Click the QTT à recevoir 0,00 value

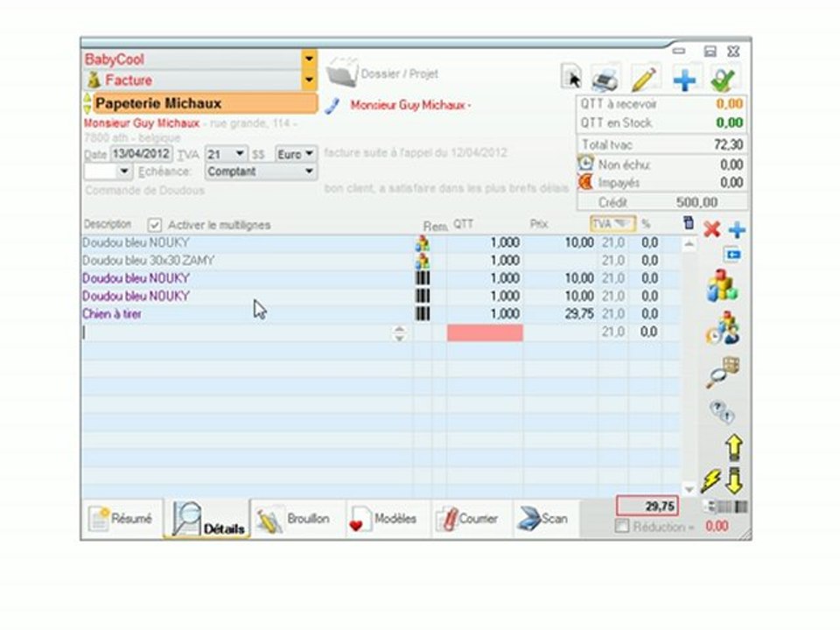[x=730, y=104]
